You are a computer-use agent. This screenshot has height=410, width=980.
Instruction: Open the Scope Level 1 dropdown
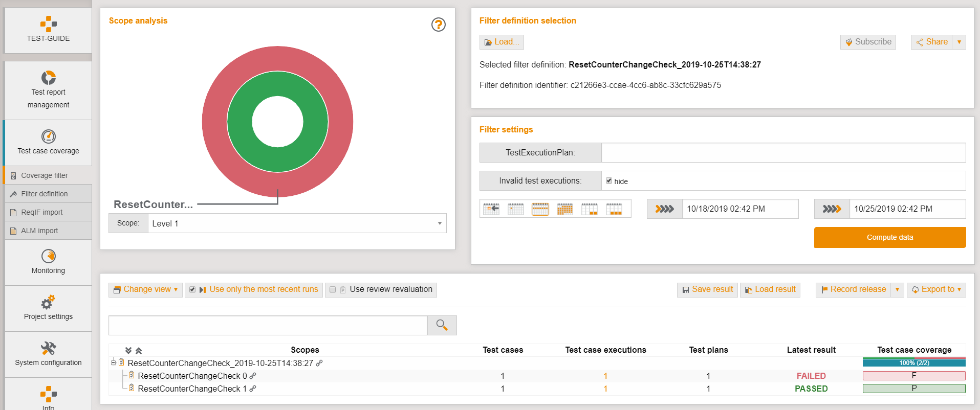coord(297,223)
